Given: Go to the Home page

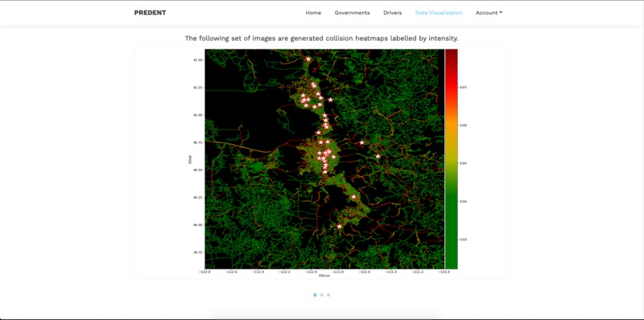Looking at the screenshot, I should [x=313, y=13].
